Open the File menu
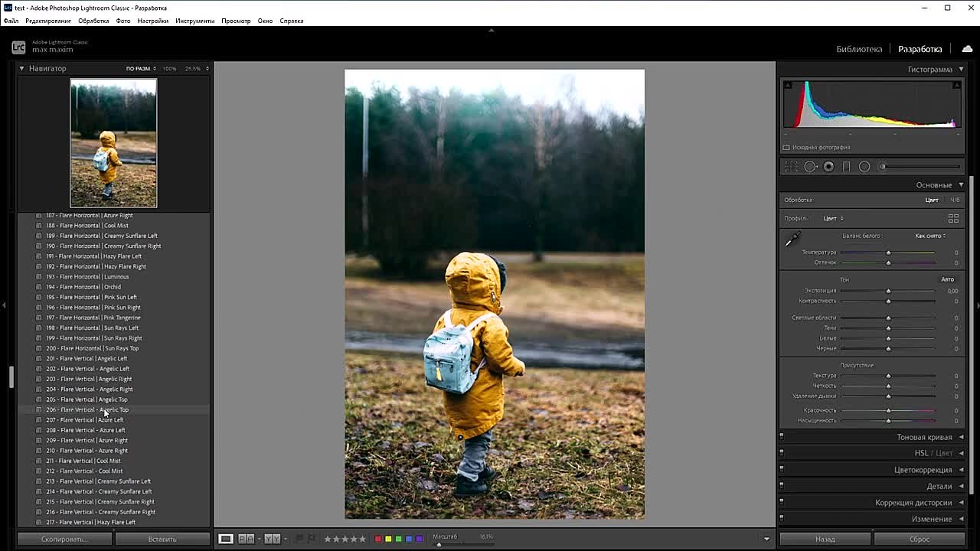 click(11, 21)
